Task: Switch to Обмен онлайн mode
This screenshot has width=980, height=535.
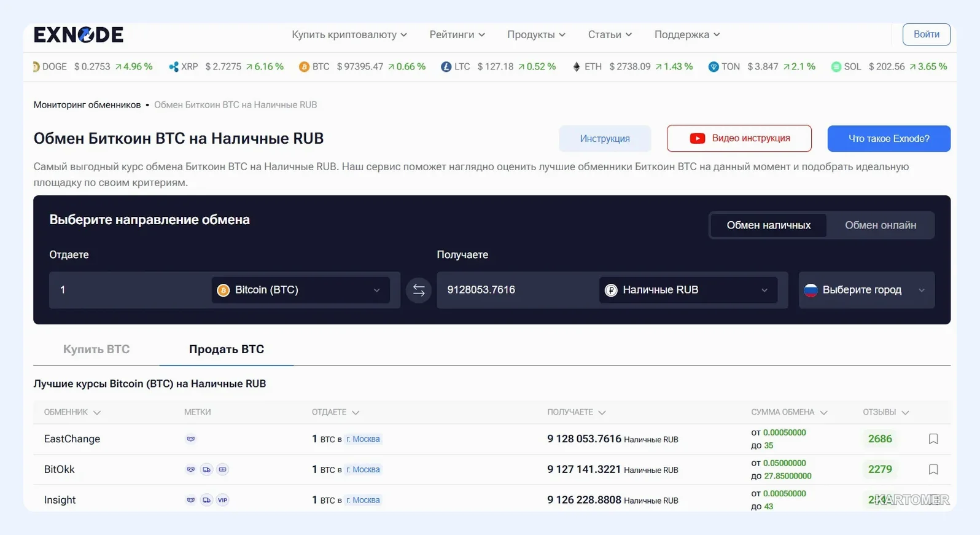Action: click(x=881, y=225)
